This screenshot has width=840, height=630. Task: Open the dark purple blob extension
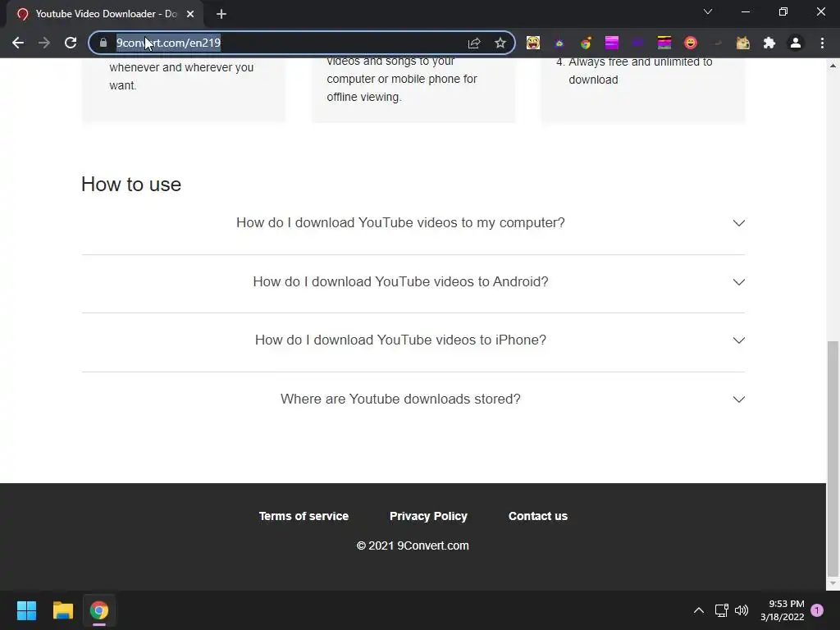point(638,43)
